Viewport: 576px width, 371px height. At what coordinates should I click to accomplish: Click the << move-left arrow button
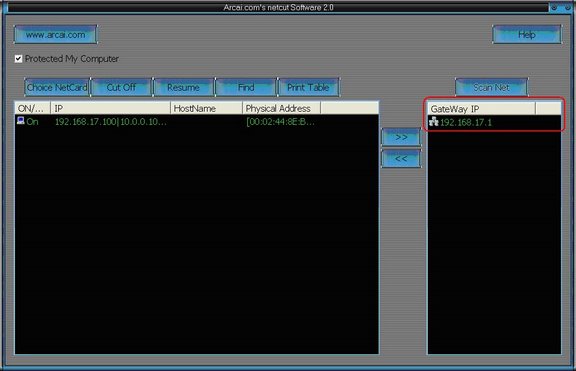tap(401, 158)
